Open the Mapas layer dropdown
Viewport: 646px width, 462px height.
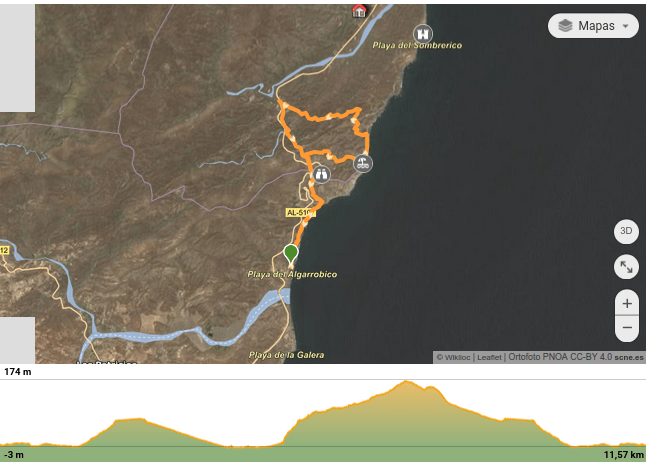click(x=593, y=26)
